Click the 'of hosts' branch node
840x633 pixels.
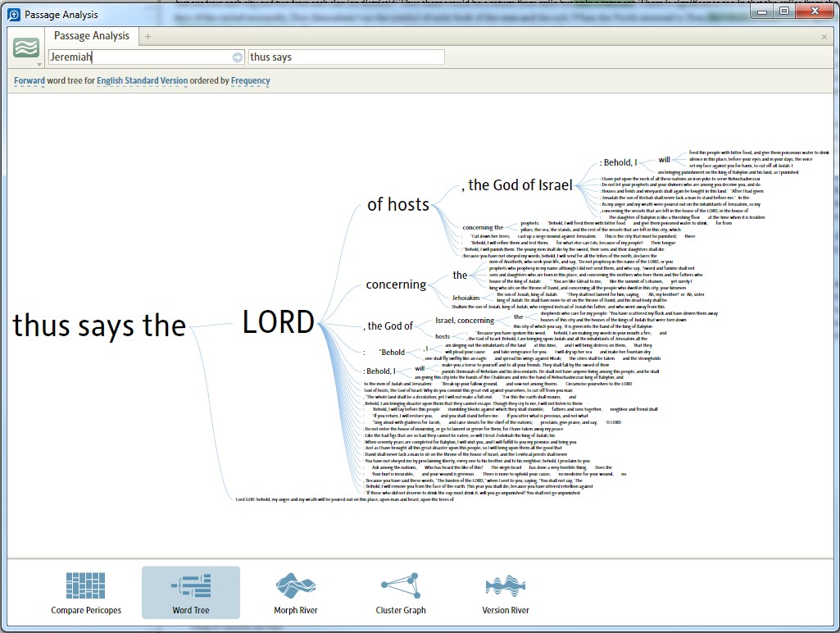(398, 204)
